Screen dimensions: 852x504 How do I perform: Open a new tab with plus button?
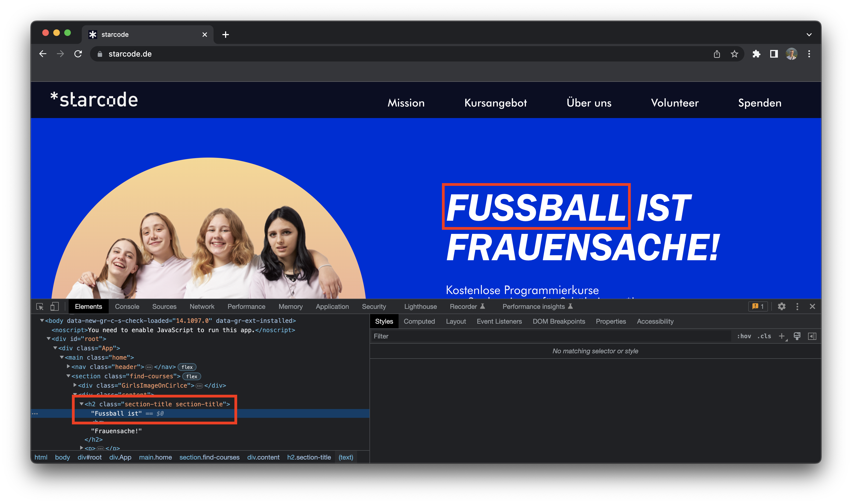[225, 35]
